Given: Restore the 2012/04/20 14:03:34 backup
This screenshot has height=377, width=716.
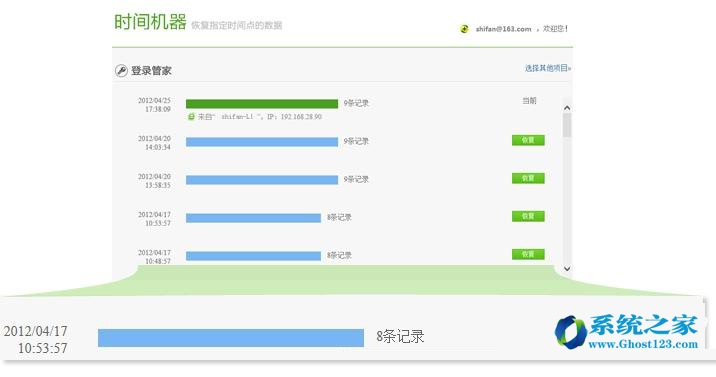Looking at the screenshot, I should pyautogui.click(x=528, y=140).
